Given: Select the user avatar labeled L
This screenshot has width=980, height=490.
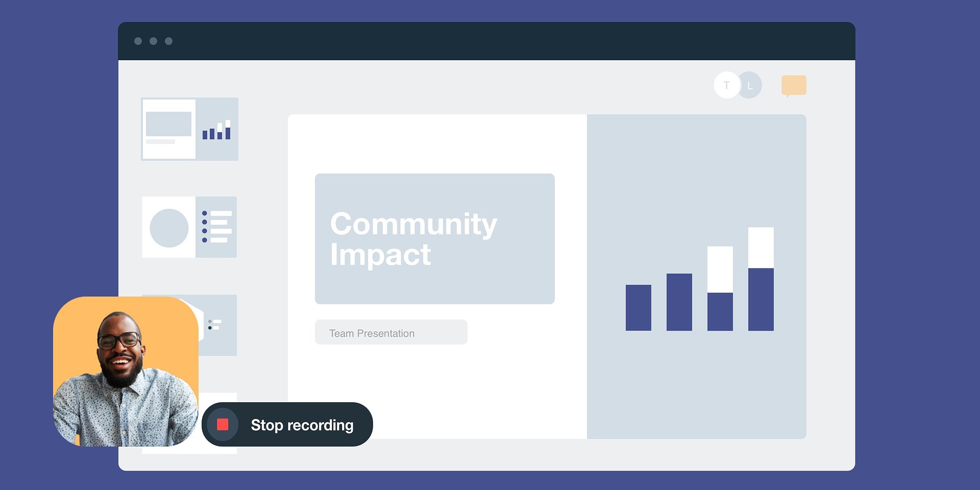Looking at the screenshot, I should tap(751, 85).
